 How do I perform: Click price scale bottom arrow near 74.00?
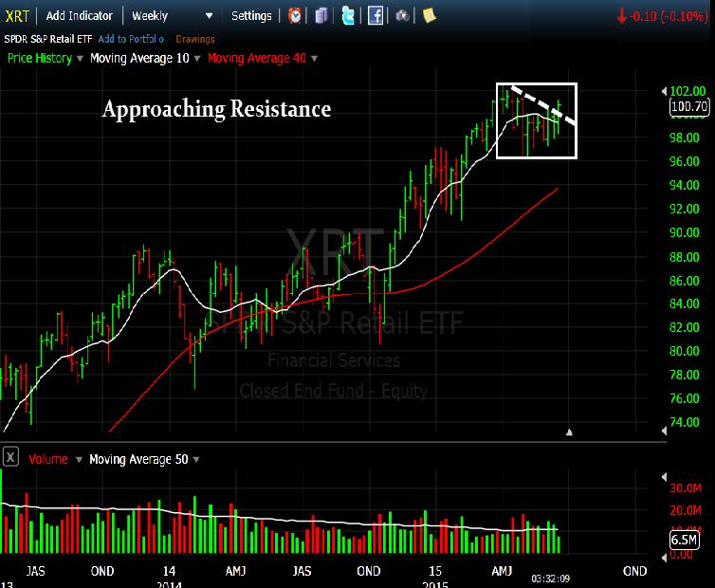pos(664,431)
